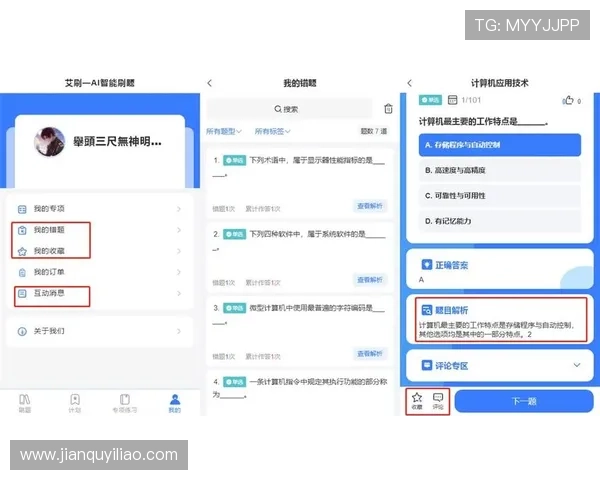
Task: Open wrong question 1 about 显示器性能指标
Action: point(300,184)
